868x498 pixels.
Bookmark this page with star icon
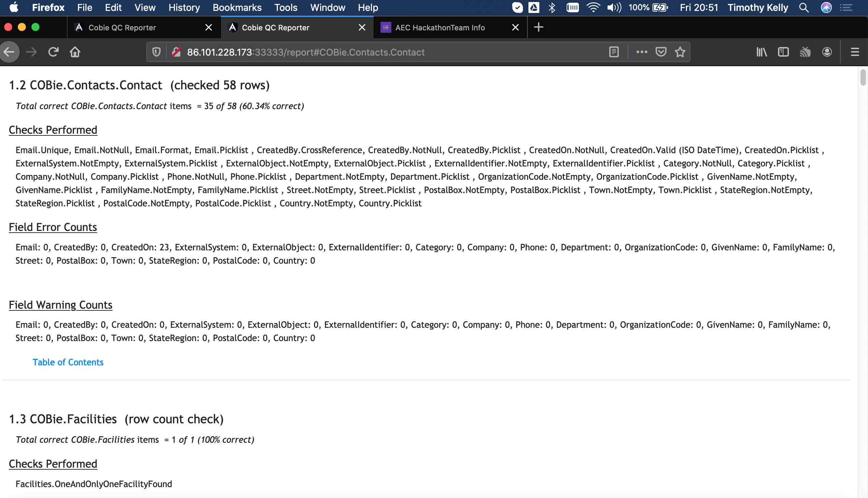coord(680,52)
